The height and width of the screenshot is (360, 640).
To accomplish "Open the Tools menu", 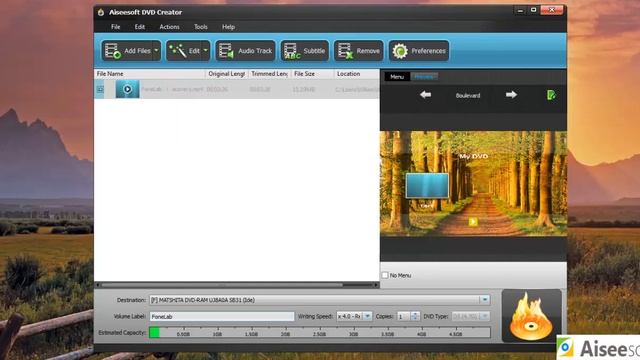I will pos(200,27).
